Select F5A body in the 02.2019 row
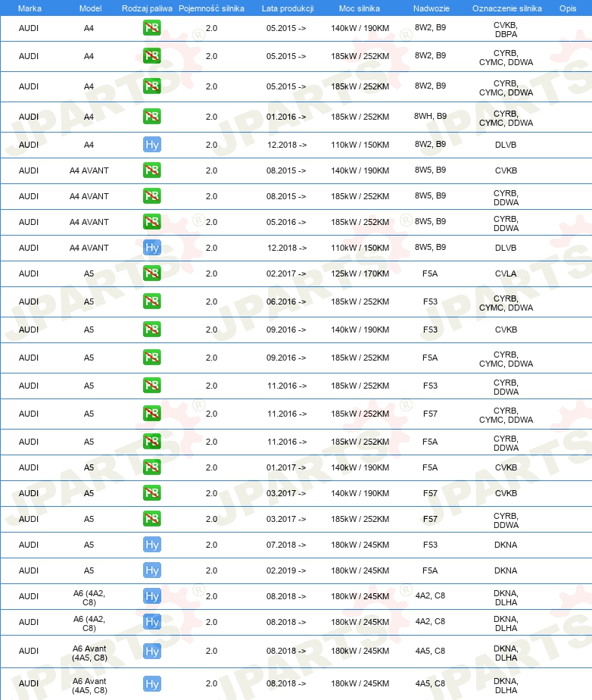This screenshot has width=592, height=700. (430, 570)
